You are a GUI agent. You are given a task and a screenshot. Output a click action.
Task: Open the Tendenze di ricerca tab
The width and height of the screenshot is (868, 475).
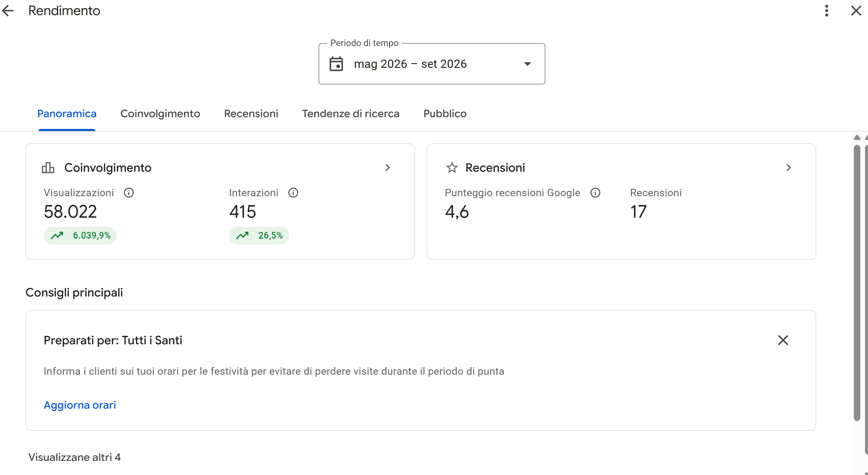coord(350,114)
